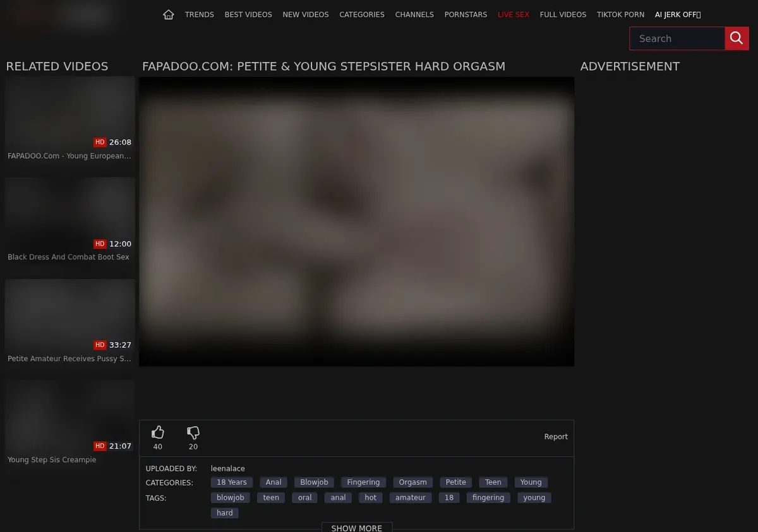This screenshot has width=758, height=532.
Task: Select the 'Orgasm' category chip
Action: pos(413,482)
